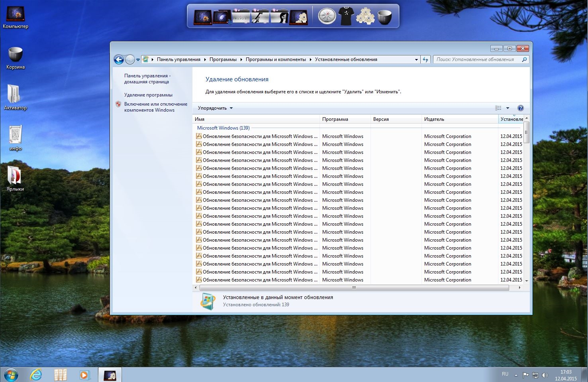Image resolution: width=588 pixels, height=382 pixels.
Task: Expand the address bar history dropdown
Action: [416, 59]
